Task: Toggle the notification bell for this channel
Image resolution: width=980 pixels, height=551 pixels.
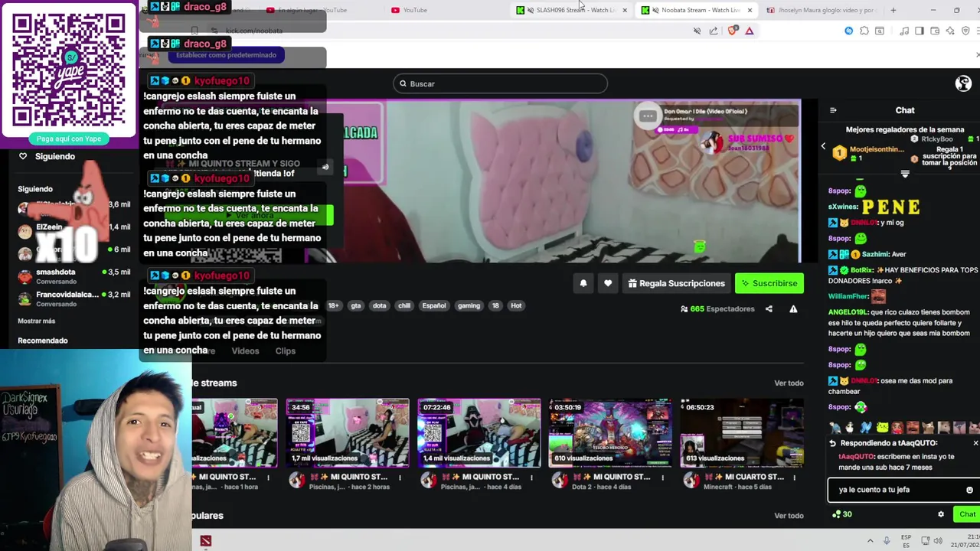Action: coord(583,283)
